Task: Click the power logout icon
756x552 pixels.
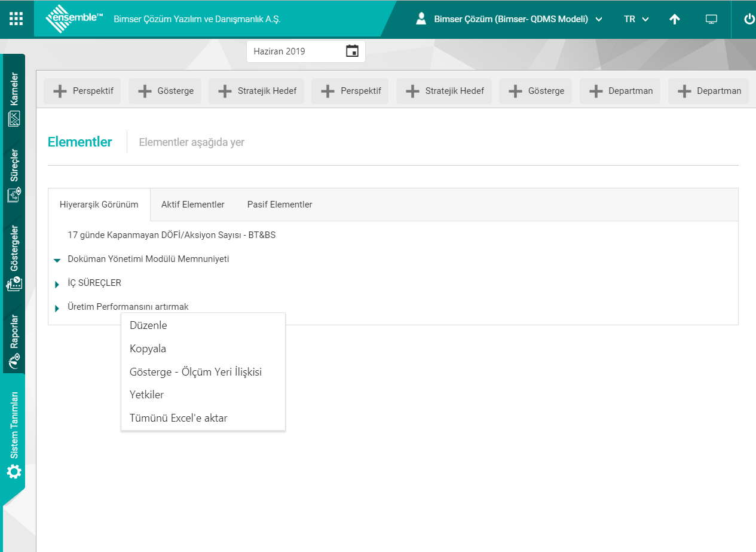Action: (749, 19)
